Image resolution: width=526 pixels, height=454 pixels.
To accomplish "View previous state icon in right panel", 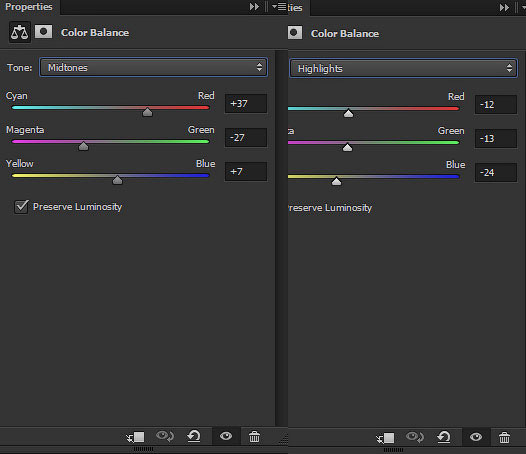I will 415,437.
